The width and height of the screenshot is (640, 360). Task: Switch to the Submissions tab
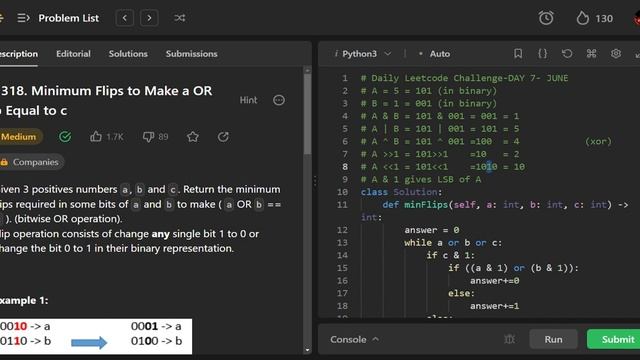click(191, 53)
